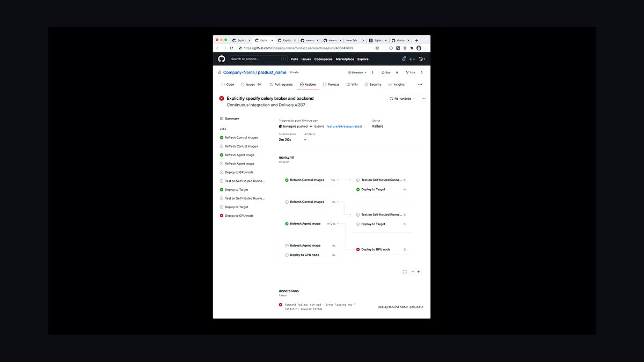Open skipped Deploy to GPU node job in sidebar
Viewport: 644px width, 362px height.
239,172
